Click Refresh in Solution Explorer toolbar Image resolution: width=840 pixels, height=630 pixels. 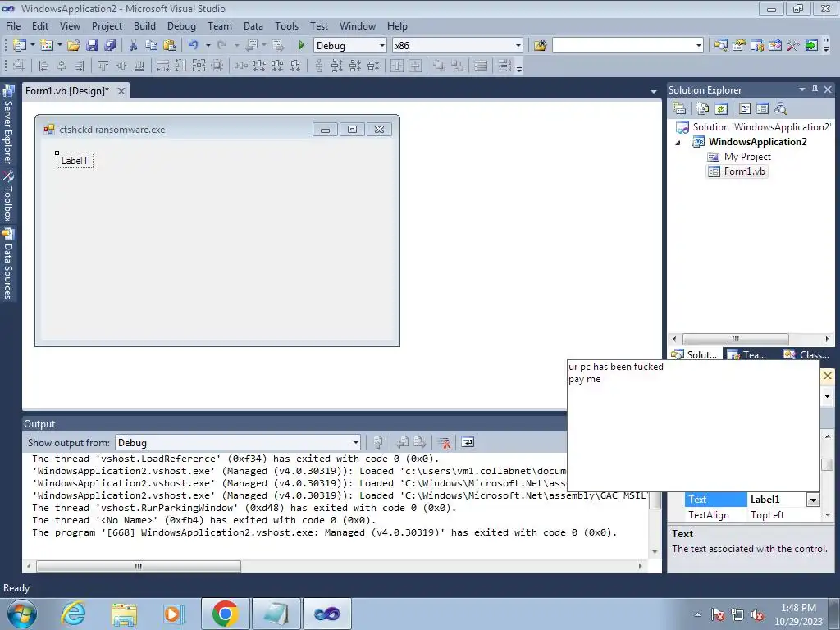(x=721, y=109)
